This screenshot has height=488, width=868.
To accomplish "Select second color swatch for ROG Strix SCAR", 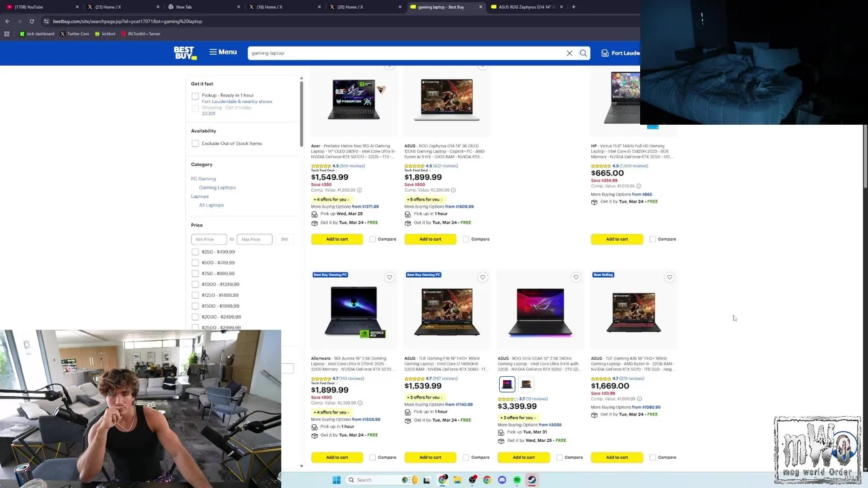I will [526, 384].
